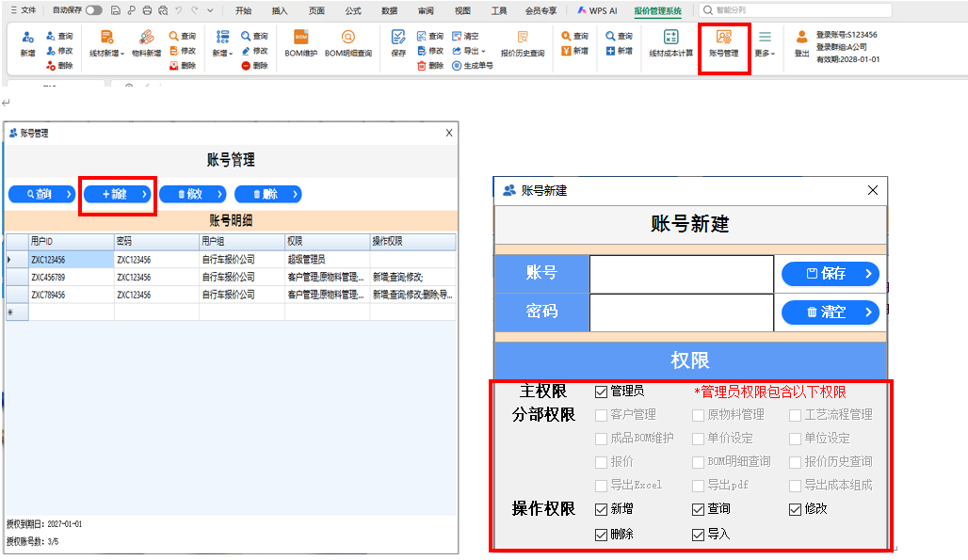The width and height of the screenshot is (968, 560).
Task: Open BOM维护
Action: 300,43
